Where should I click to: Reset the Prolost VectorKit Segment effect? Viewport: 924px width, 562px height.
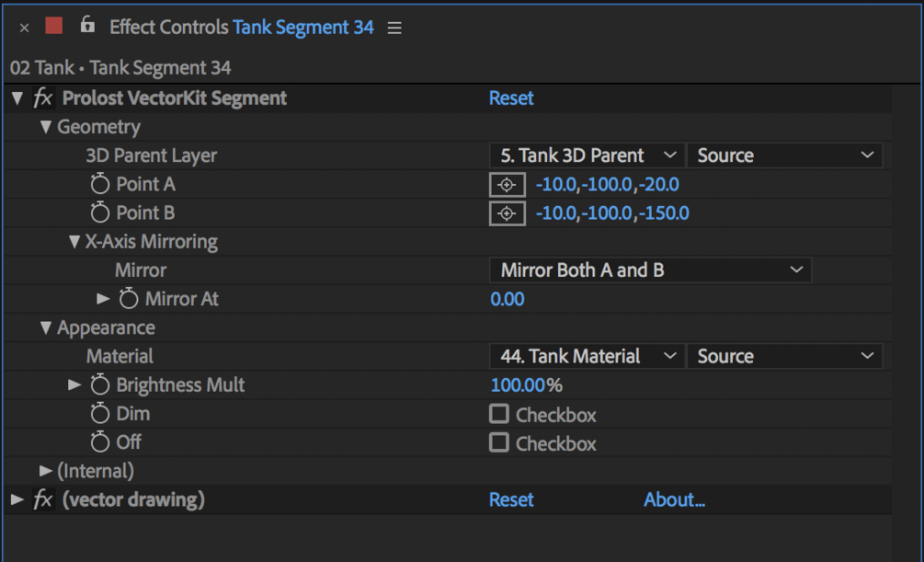click(x=511, y=98)
